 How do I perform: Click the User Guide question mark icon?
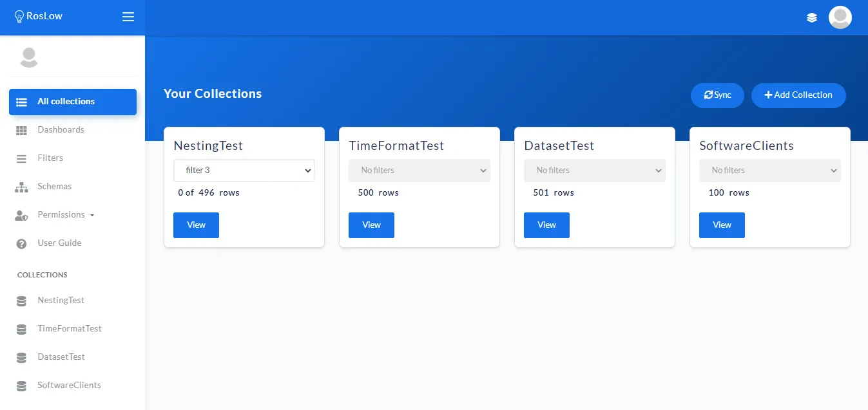(21, 243)
